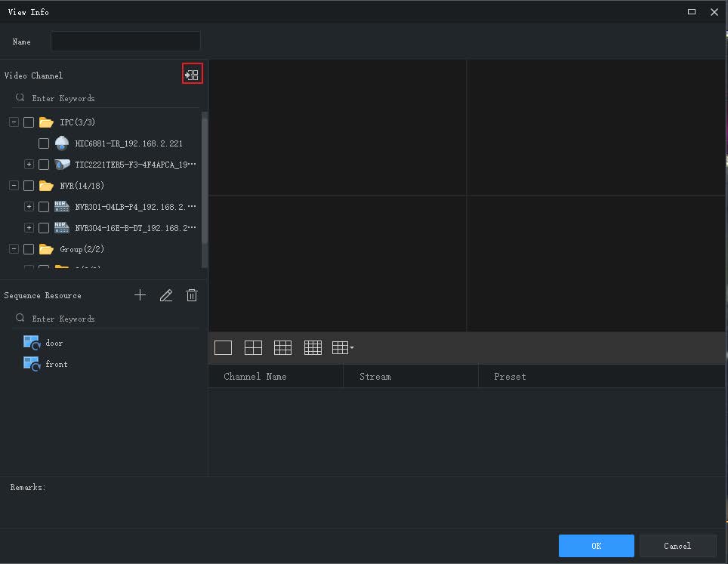The width and height of the screenshot is (728, 564).
Task: Select the single-window layout icon
Action: coord(224,347)
